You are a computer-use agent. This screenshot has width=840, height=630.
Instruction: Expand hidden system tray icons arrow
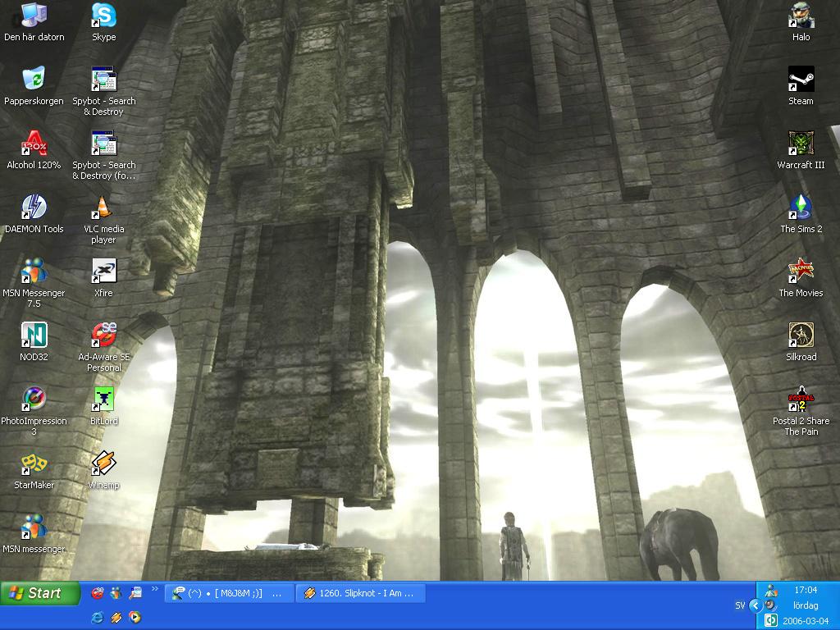coord(756,605)
